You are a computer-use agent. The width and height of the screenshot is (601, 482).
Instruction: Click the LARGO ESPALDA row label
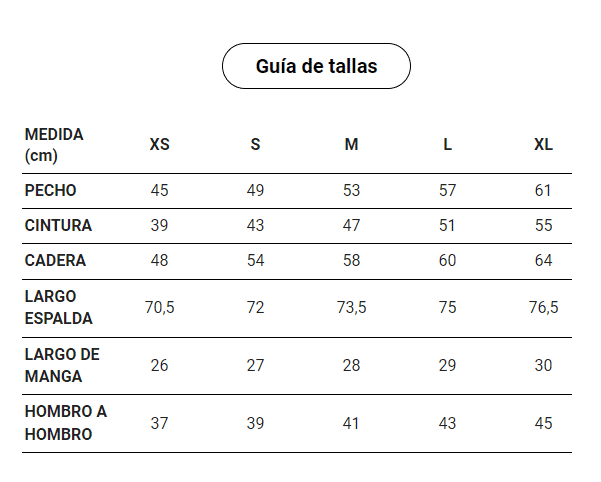point(58,308)
